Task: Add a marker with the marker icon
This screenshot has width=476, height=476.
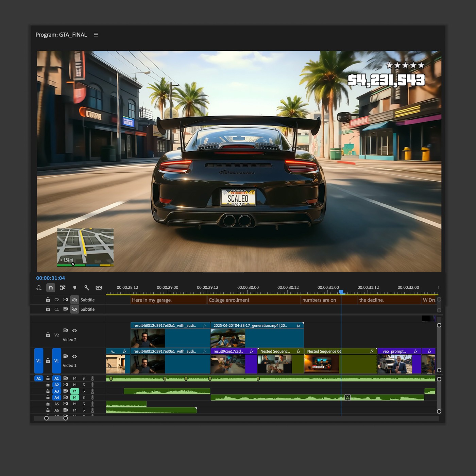Action: tap(75, 288)
